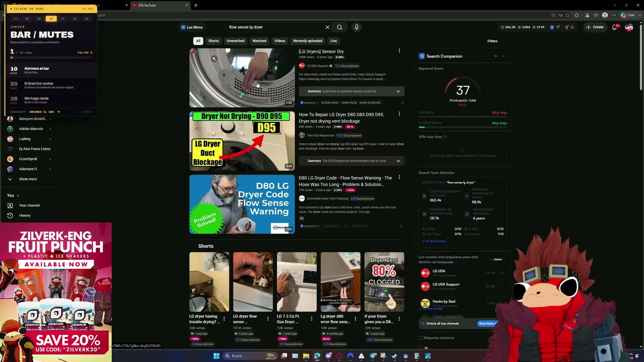Viewport: 644px width, 362px height.
Task: Select the Watched filter chip
Action: [x=259, y=41]
